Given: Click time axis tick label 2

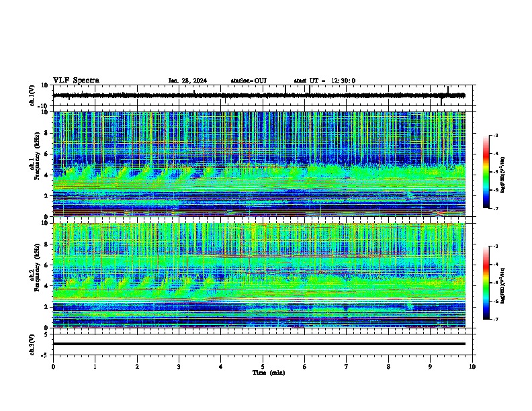Looking at the screenshot, I should click(137, 367).
